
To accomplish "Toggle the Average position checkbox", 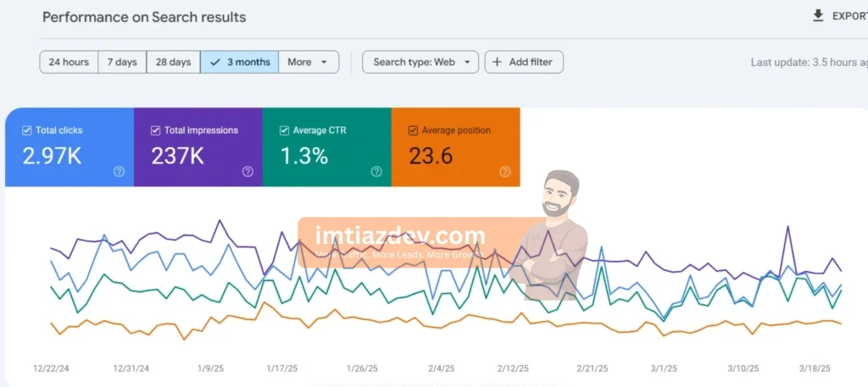I will point(413,130).
